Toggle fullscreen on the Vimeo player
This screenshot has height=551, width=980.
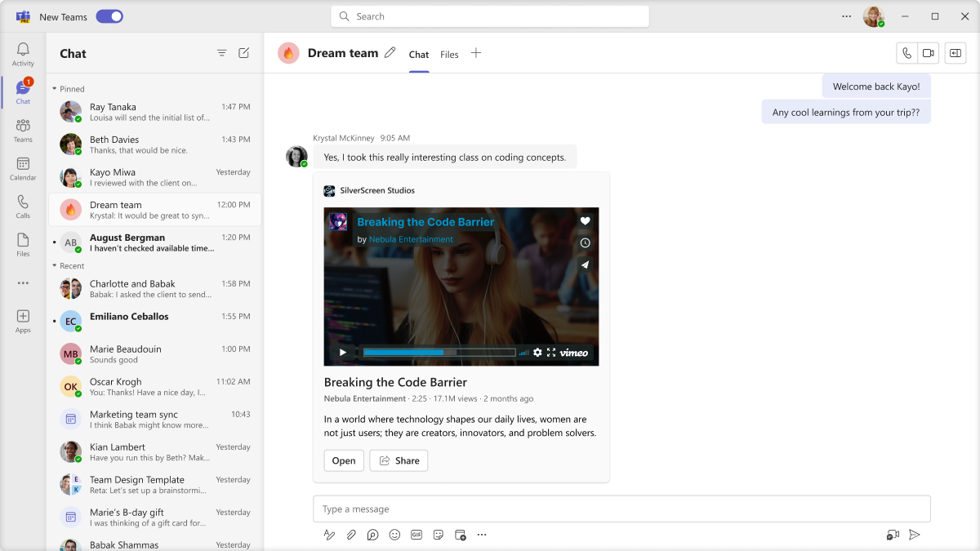pos(551,353)
